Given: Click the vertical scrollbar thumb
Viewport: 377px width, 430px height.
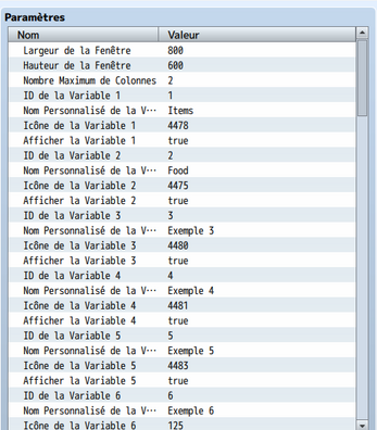Looking at the screenshot, I should click(362, 78).
